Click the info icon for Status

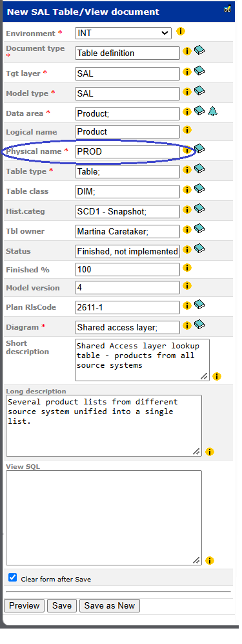tap(187, 249)
